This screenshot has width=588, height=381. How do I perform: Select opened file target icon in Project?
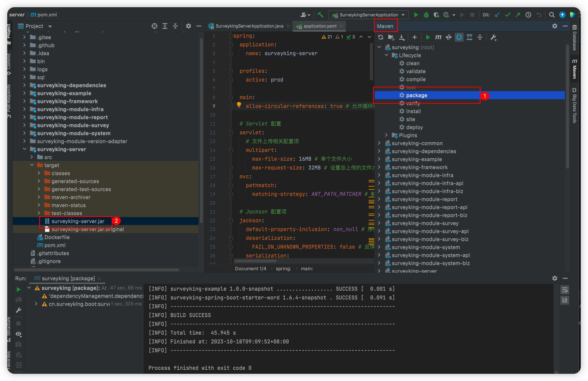[x=155, y=26]
